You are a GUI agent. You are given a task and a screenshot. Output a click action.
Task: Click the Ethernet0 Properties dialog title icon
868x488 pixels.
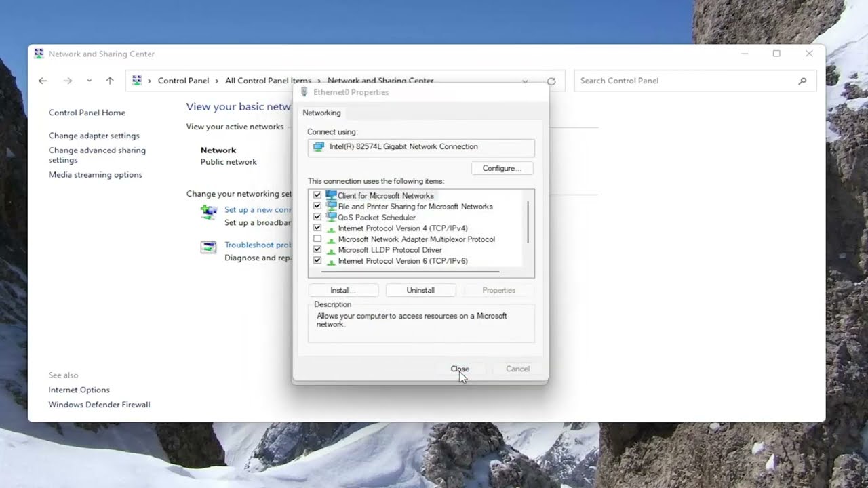click(x=304, y=91)
